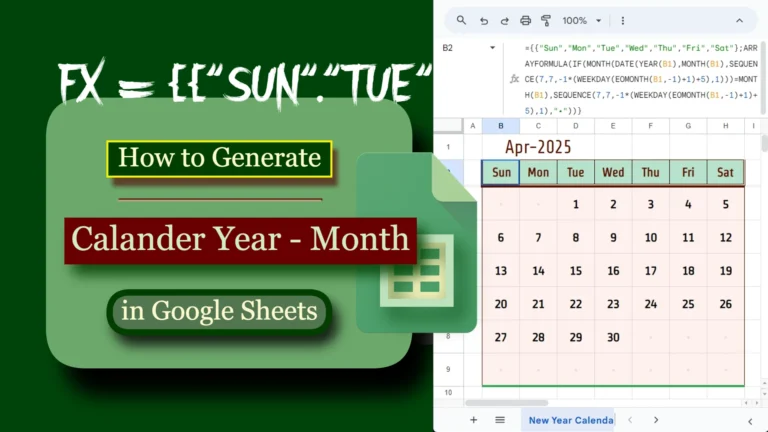Click the previous sheet tab arrow
The width and height of the screenshot is (768, 432).
pos(630,420)
